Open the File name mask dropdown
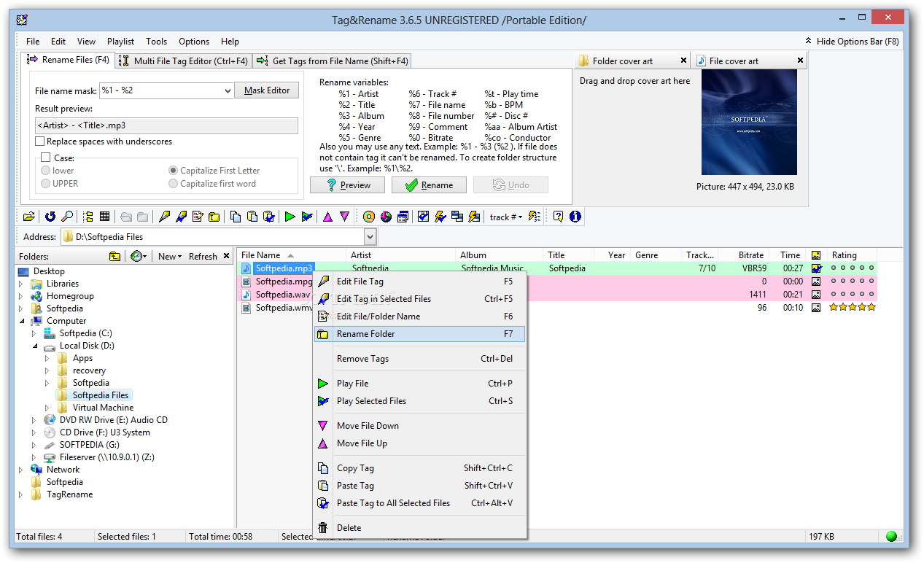 [x=227, y=90]
